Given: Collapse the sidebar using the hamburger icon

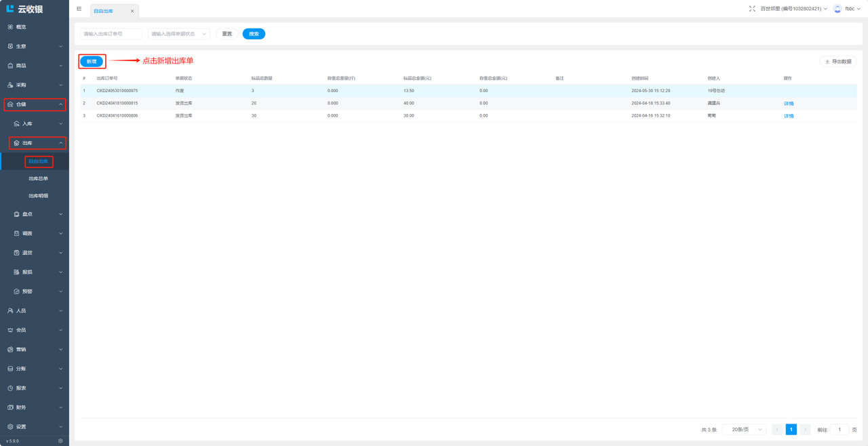Looking at the screenshot, I should click(x=79, y=9).
